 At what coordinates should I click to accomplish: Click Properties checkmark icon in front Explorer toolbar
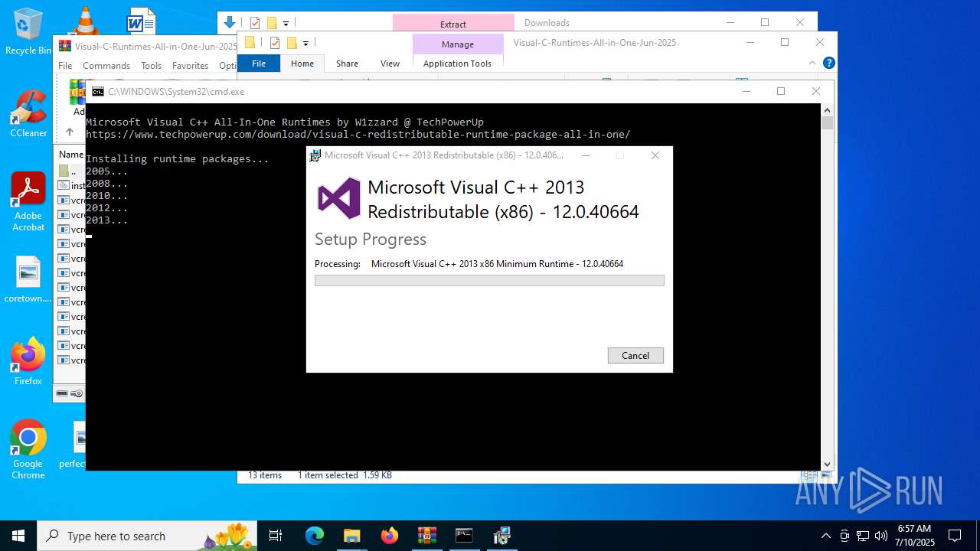(275, 43)
